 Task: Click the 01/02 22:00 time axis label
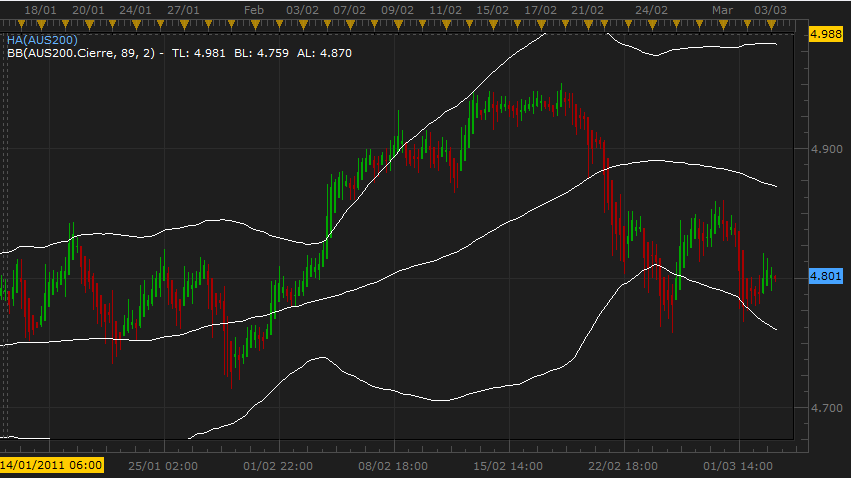(x=278, y=466)
